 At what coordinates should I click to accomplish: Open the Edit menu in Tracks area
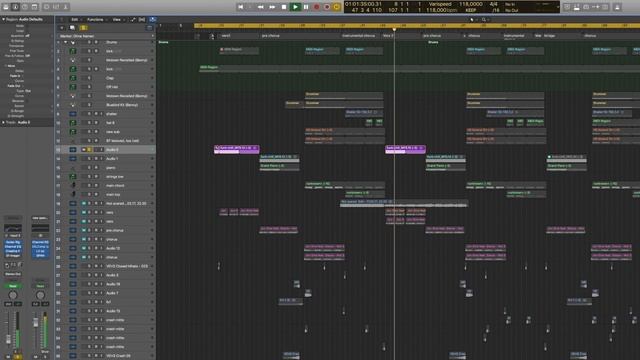click(75, 19)
